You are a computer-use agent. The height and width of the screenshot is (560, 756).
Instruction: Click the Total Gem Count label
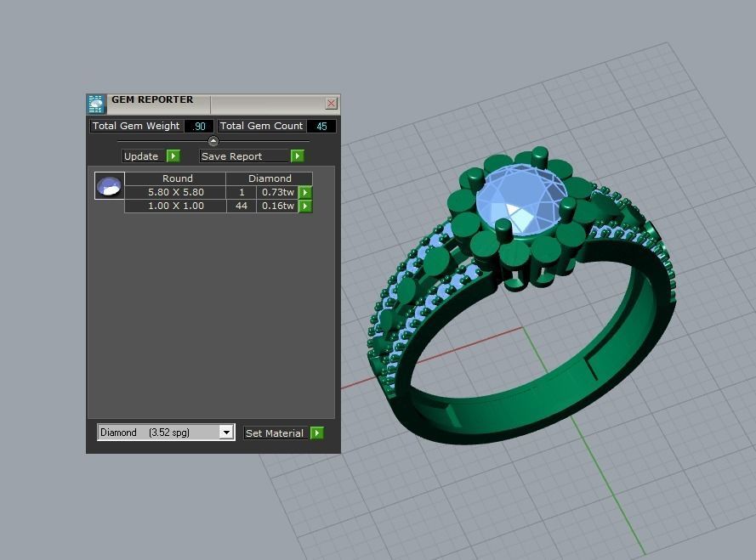click(261, 126)
